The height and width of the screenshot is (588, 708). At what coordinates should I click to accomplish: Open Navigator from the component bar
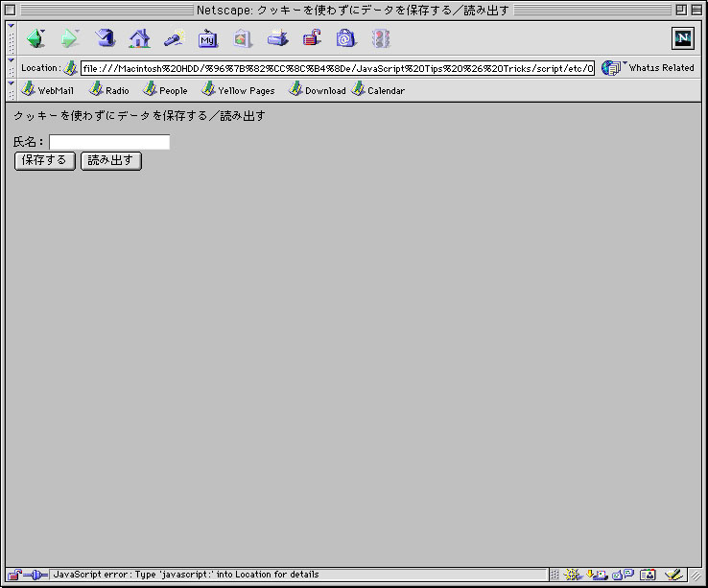574,575
